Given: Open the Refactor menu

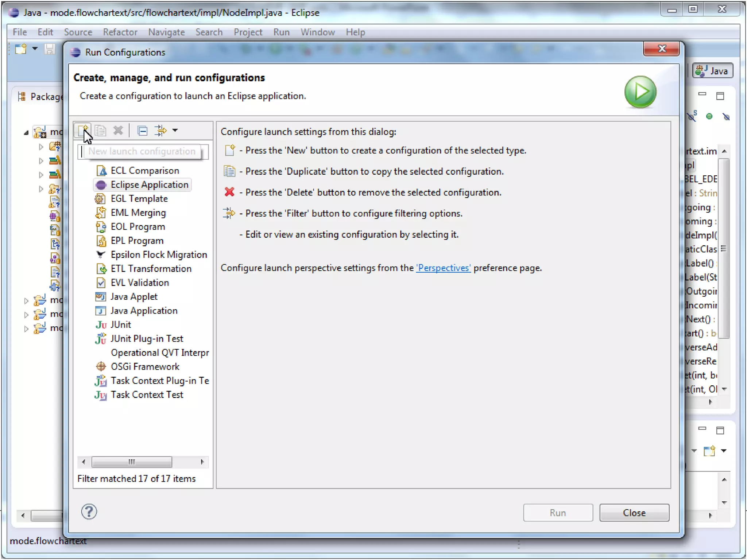Looking at the screenshot, I should pos(120,32).
